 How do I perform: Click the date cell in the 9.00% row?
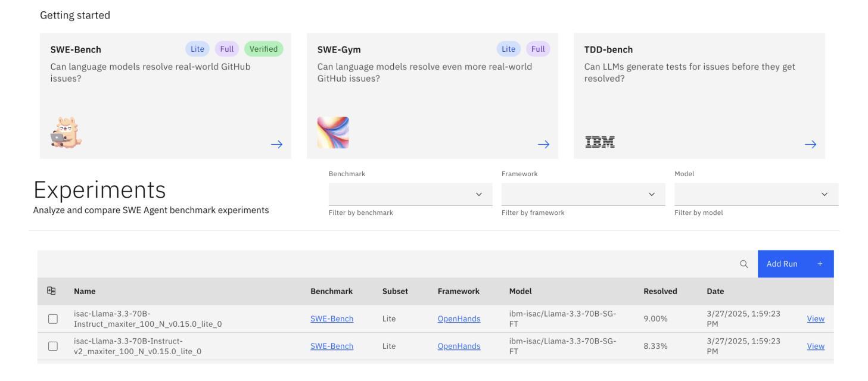(x=743, y=318)
